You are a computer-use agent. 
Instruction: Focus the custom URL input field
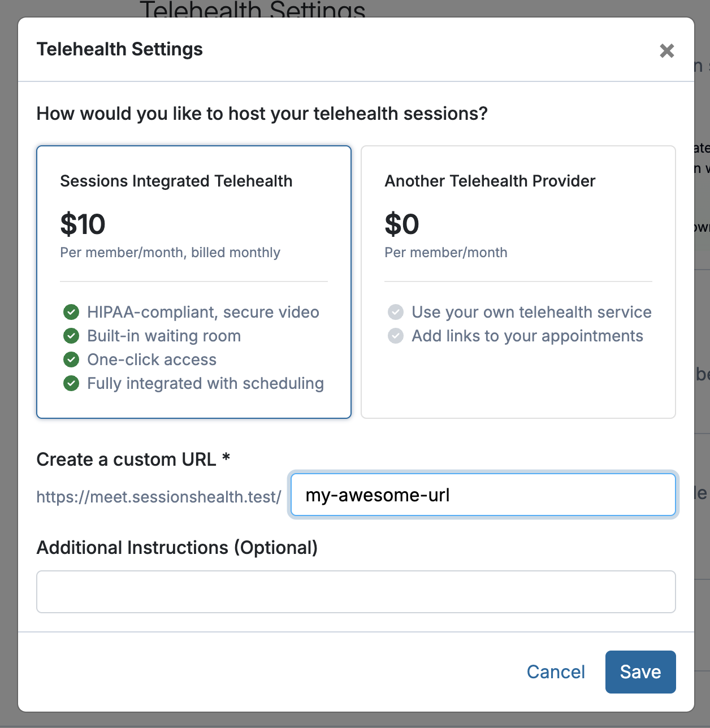click(483, 495)
